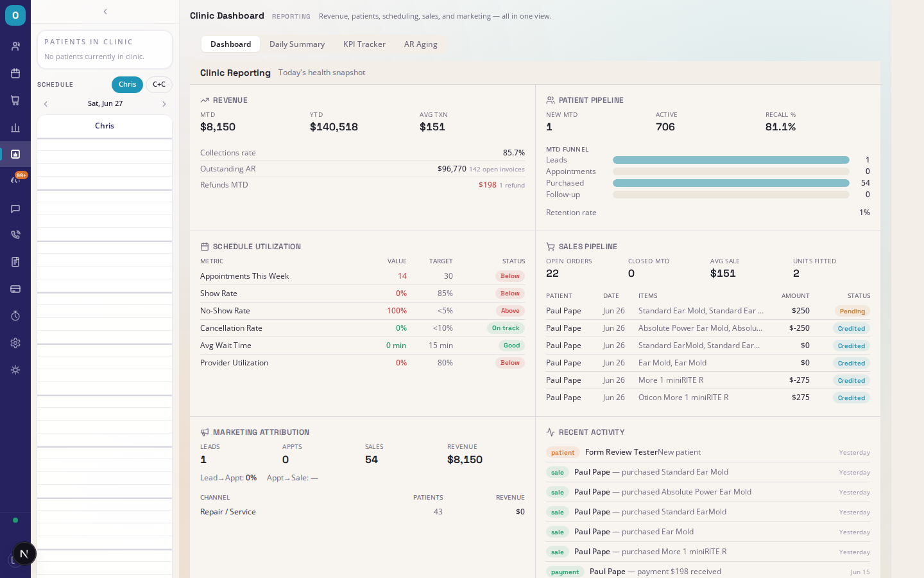Open the AR Aging tab
Viewport: 924px width, 578px height.
pyautogui.click(x=421, y=44)
